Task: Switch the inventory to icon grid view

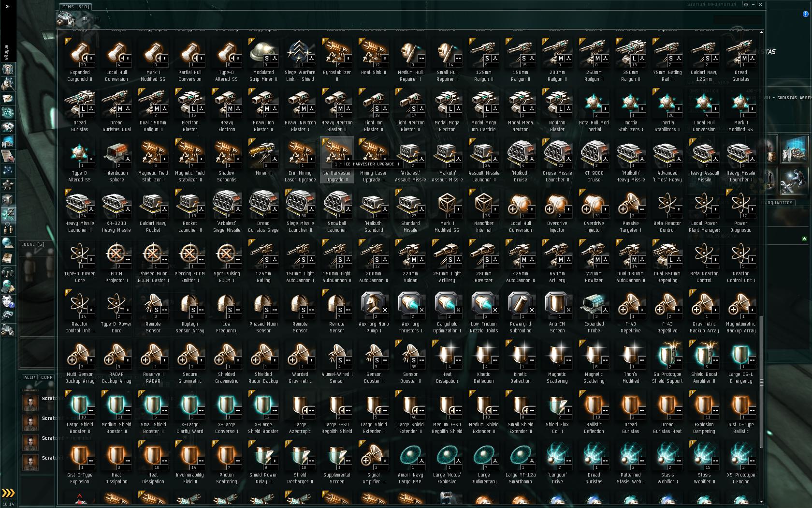Action: click(85, 19)
